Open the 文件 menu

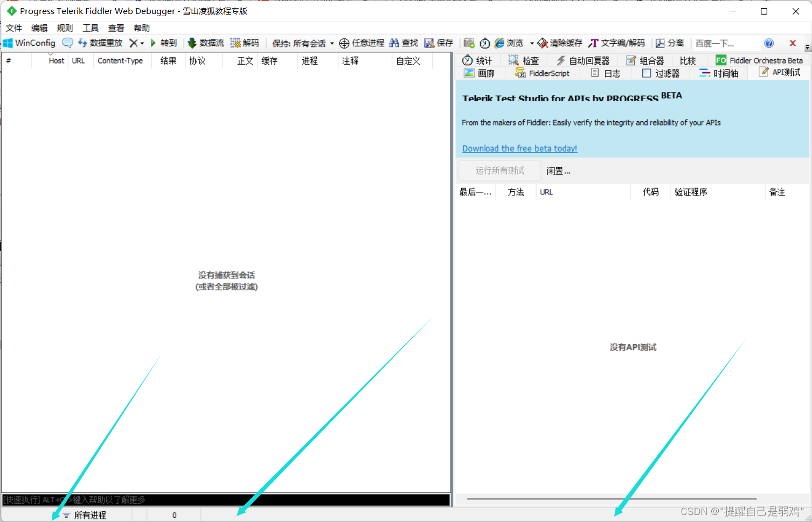coord(14,28)
